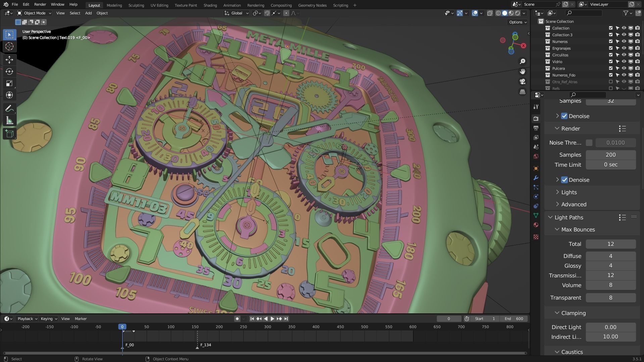This screenshot has width=644, height=362.
Task: Disable render Denoise checkbox
Action: pyautogui.click(x=564, y=180)
